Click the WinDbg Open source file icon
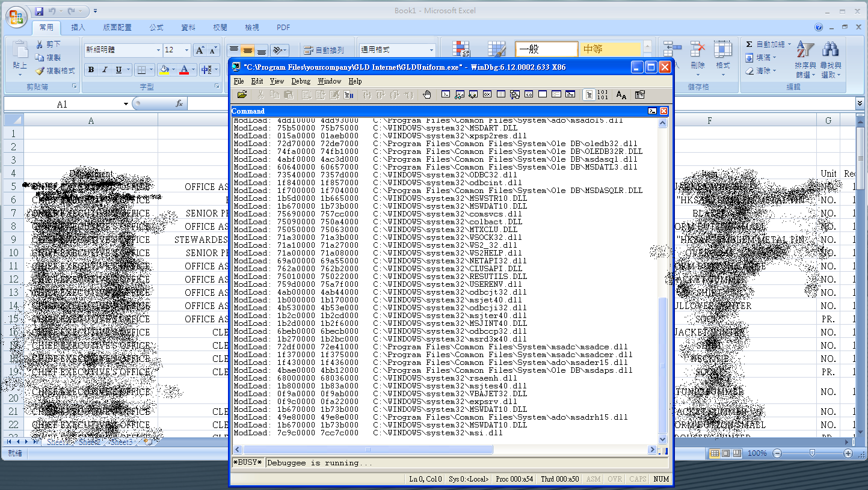The height and width of the screenshot is (490, 868). click(242, 94)
